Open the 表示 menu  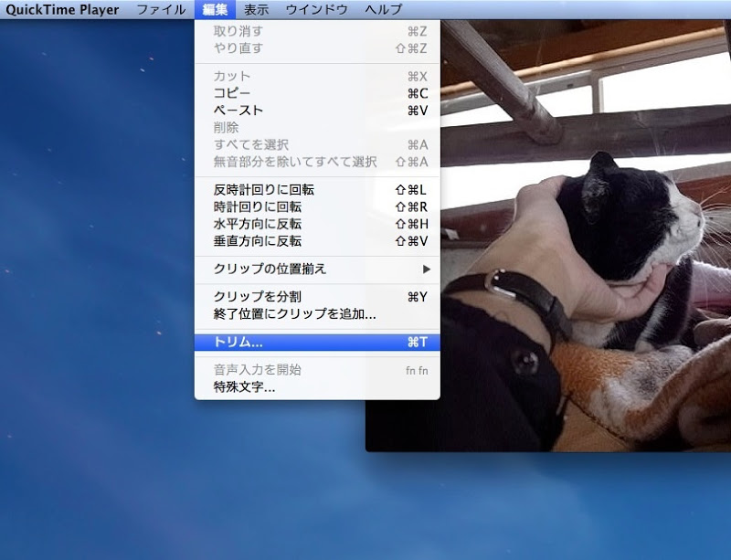pos(256,9)
